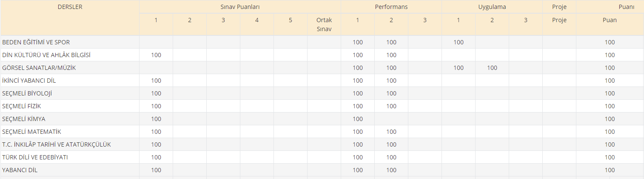Click the final Puan for SEÇMELİ KİMYA
The width and height of the screenshot is (644, 179).
click(610, 119)
